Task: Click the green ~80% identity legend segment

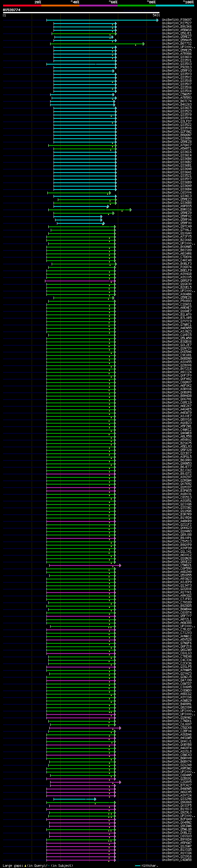Action: pos(137,6)
